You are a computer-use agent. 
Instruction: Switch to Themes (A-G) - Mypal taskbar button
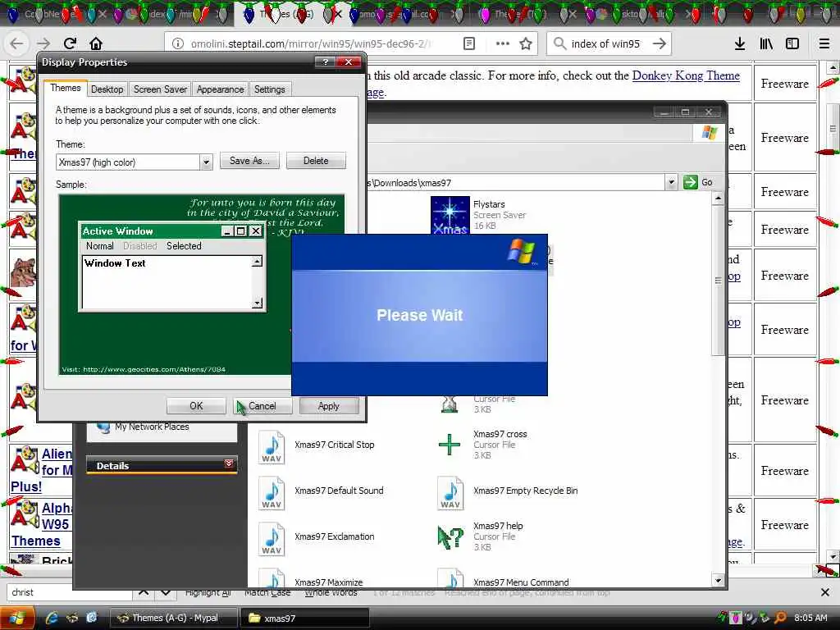[174, 618]
